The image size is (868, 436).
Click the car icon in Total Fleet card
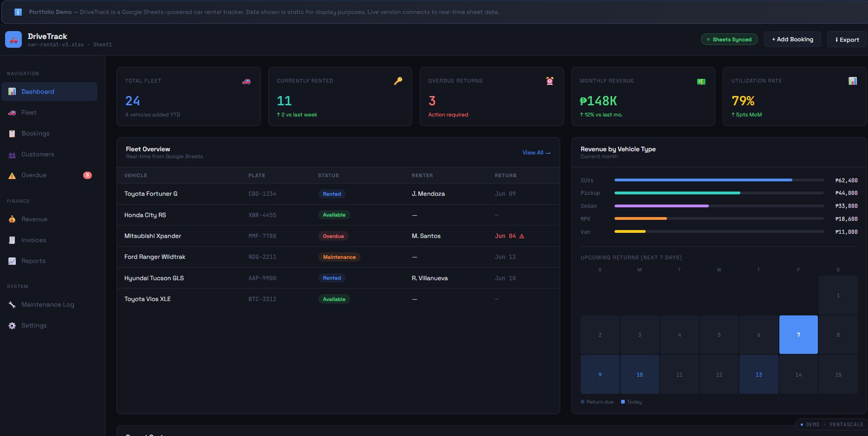click(246, 81)
